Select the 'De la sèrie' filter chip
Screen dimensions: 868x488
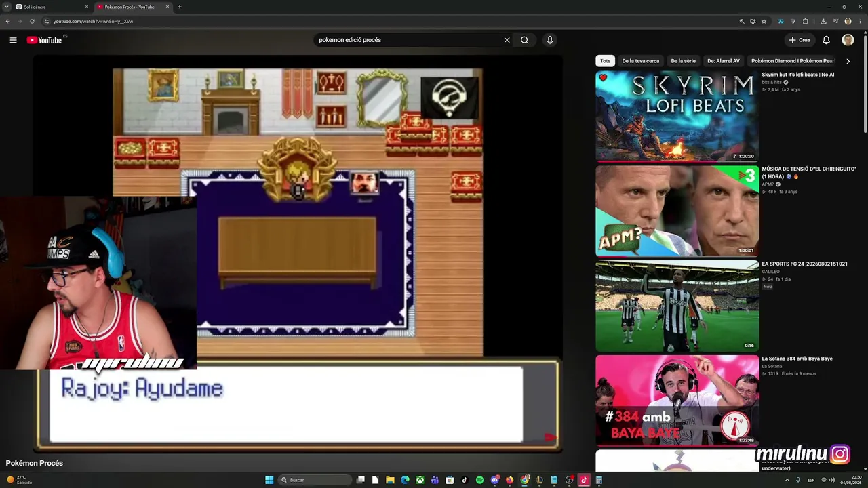(x=684, y=61)
